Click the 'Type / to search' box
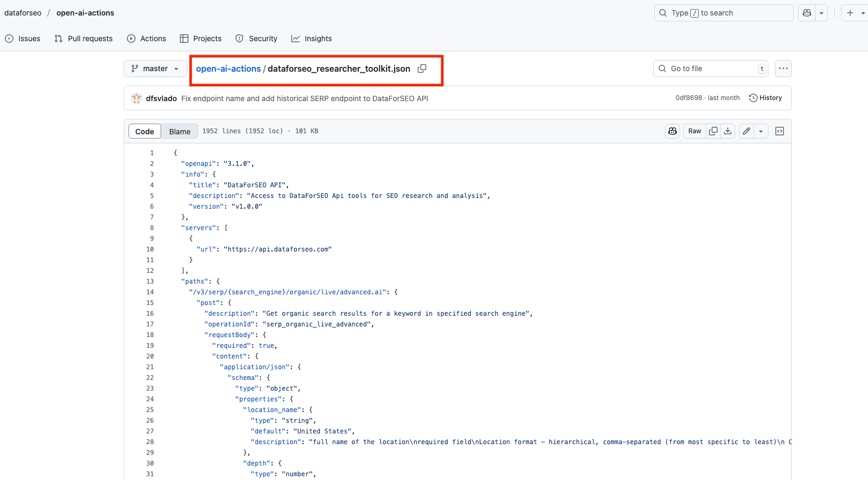Viewport: 868px width, 480px height. (723, 13)
